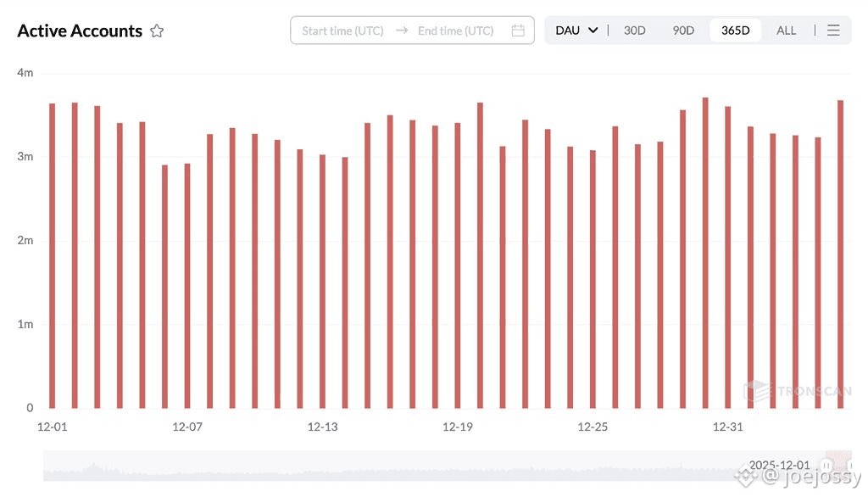This screenshot has height=497, width=868.
Task: Click the last bar on the right
Action: coord(840,254)
